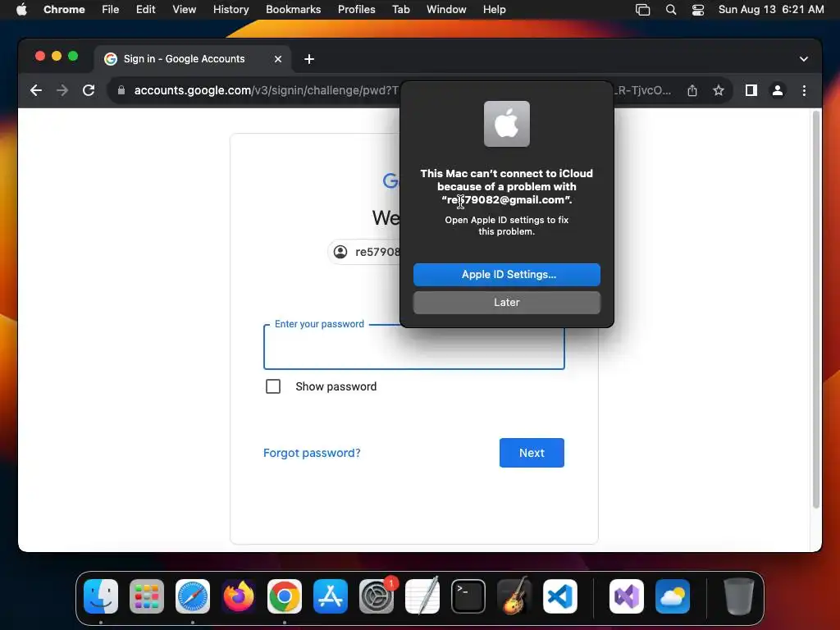Click the Stage Manager icon in menu bar
840x630 pixels.
[x=643, y=10]
